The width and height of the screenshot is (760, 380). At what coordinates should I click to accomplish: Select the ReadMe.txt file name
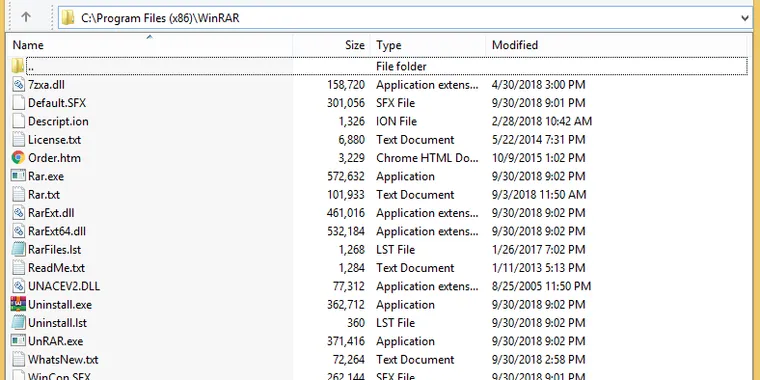tap(56, 268)
